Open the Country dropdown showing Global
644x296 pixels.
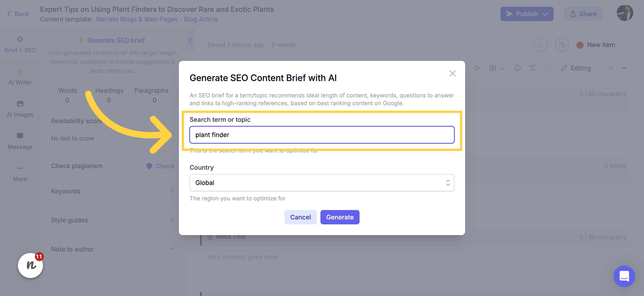coord(322,182)
